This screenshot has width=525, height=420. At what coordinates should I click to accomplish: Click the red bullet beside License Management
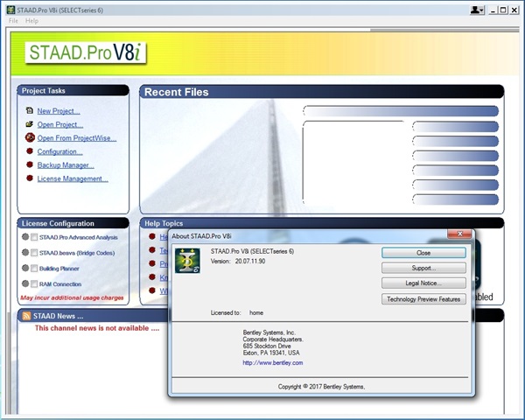pyautogui.click(x=30, y=178)
